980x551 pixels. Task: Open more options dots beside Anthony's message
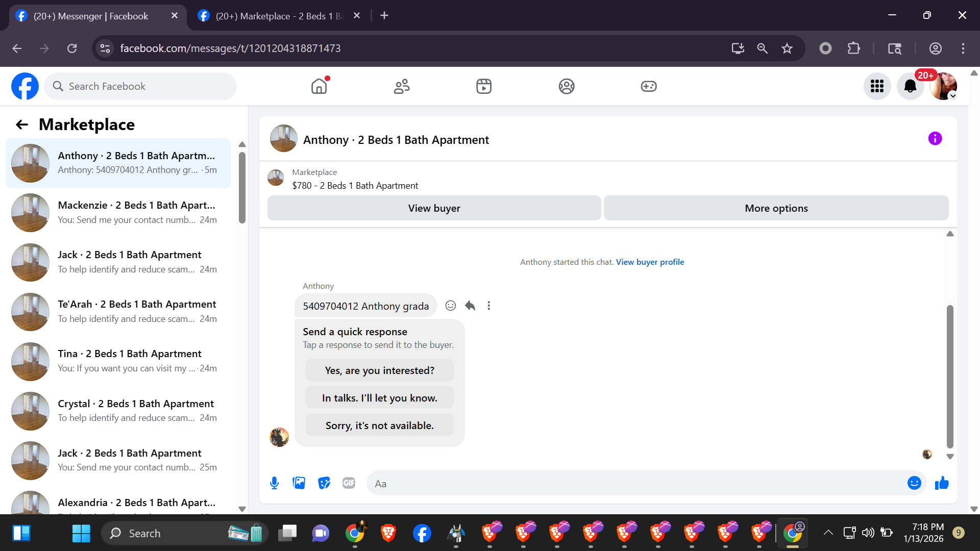point(489,306)
